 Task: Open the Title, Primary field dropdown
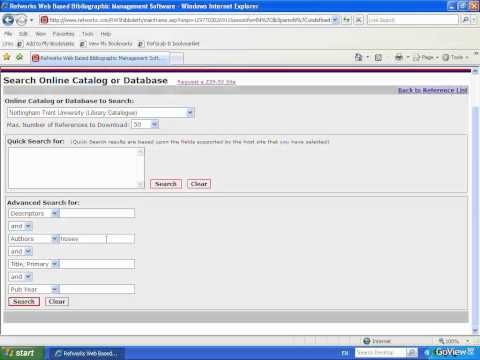[x=55, y=264]
